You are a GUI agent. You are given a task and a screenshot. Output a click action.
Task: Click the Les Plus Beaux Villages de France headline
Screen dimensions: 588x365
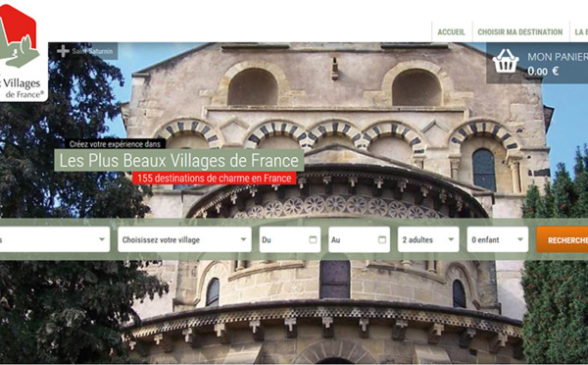[x=179, y=161]
